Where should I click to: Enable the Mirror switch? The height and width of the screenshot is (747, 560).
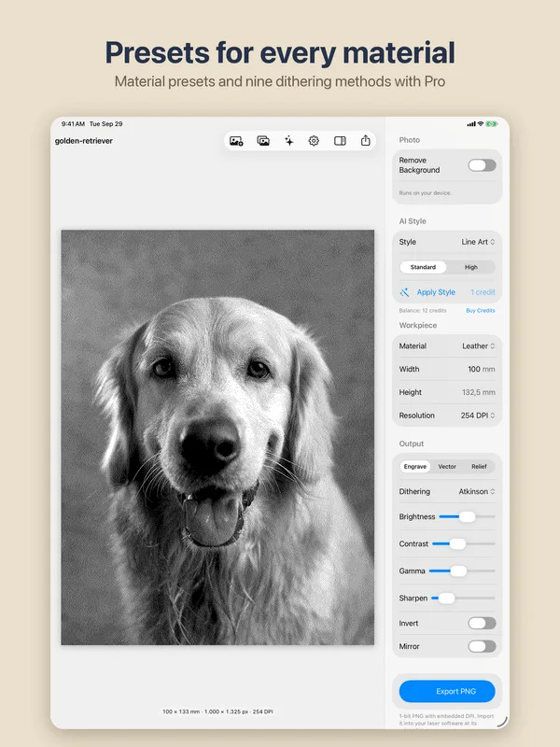coord(482,646)
